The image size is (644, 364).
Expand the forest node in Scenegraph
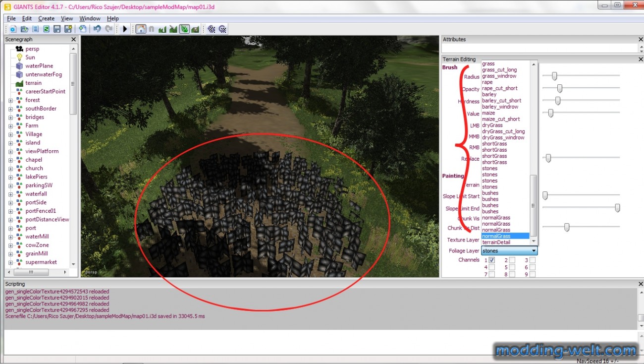(x=11, y=100)
